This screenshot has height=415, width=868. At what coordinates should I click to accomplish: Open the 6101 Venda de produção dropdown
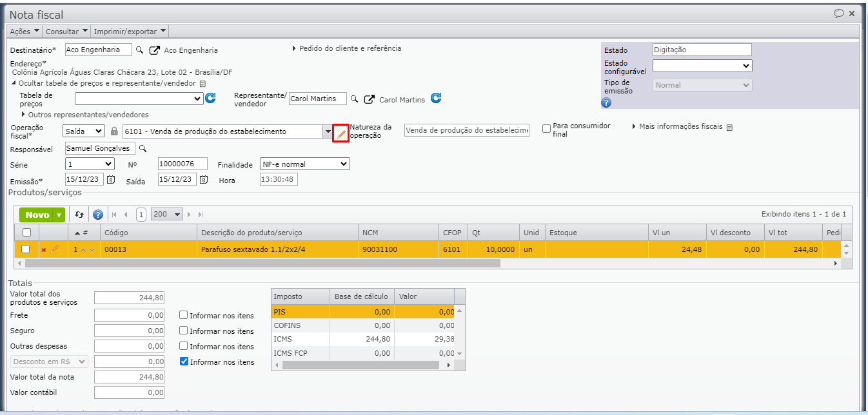(328, 131)
